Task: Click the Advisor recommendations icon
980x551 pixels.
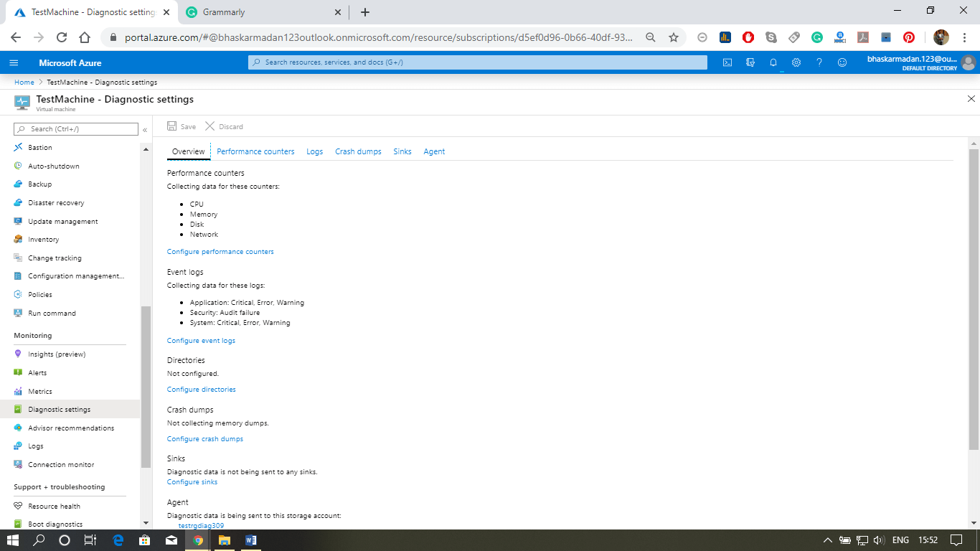Action: pos(18,428)
